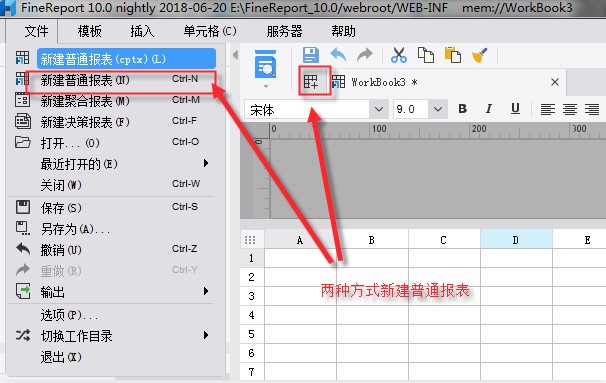Select row 7 header

pos(252,372)
